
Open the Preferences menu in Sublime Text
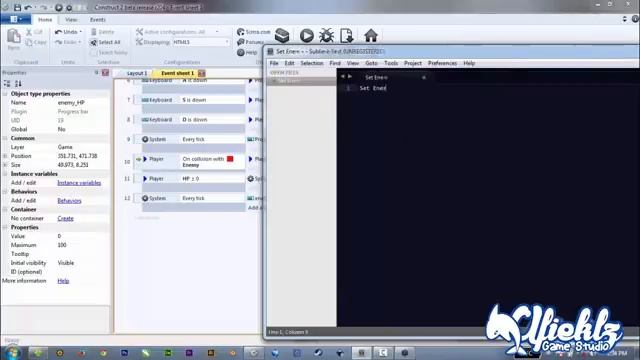click(x=442, y=63)
